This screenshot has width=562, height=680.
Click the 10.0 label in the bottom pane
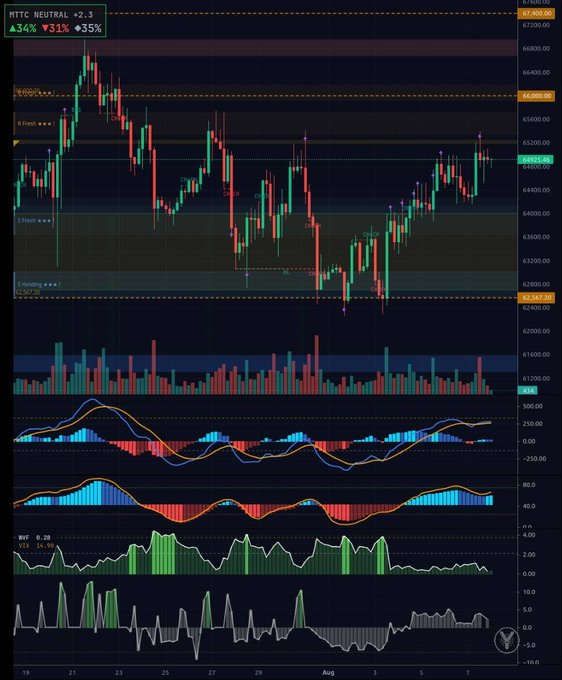529,592
